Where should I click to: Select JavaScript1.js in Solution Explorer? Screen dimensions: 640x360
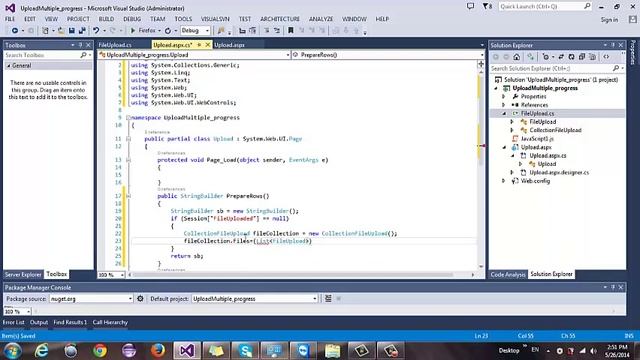coord(537,139)
